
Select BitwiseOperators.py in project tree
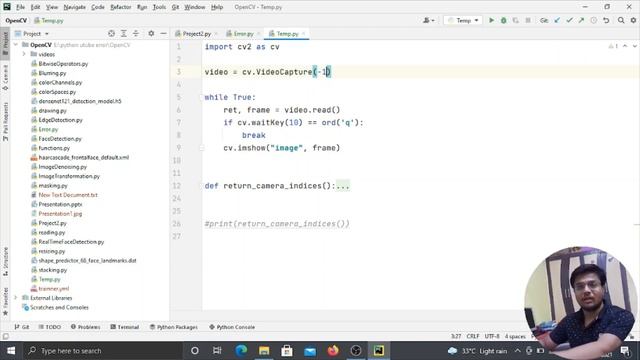coord(63,64)
